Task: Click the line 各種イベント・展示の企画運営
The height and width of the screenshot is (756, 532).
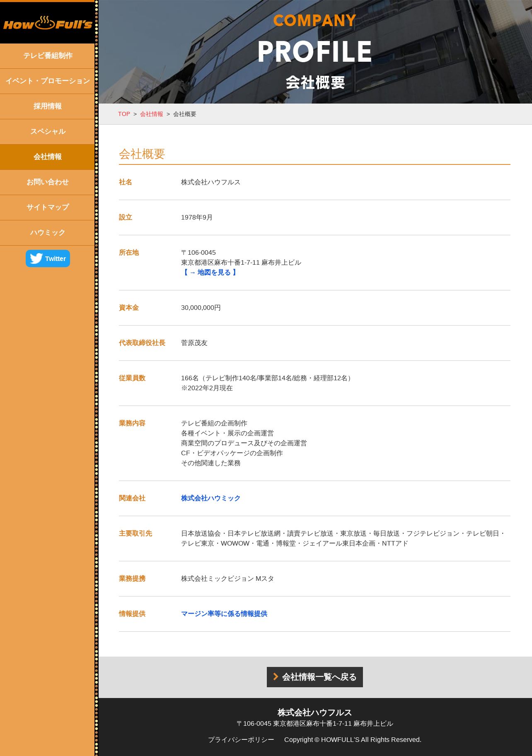Action: [227, 433]
